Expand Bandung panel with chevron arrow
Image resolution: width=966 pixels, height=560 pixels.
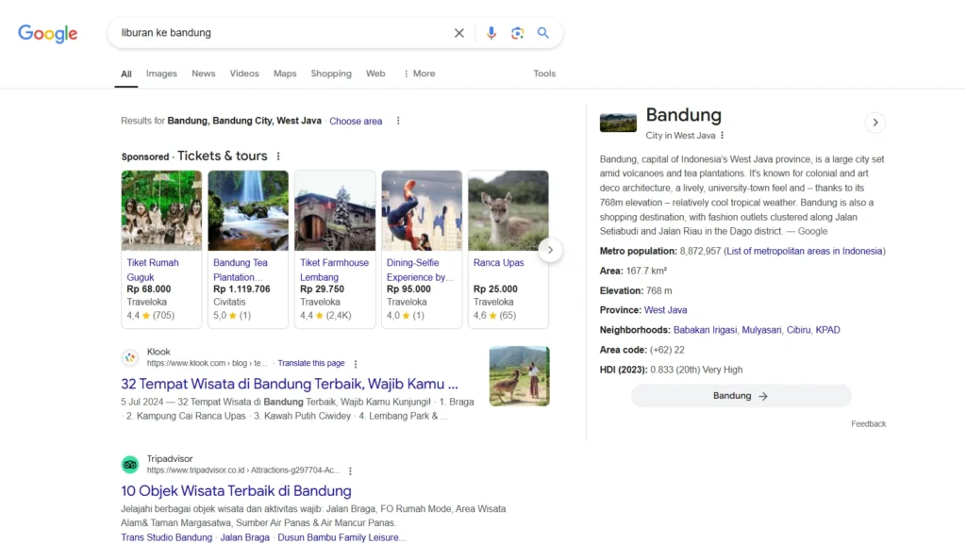[x=874, y=123]
